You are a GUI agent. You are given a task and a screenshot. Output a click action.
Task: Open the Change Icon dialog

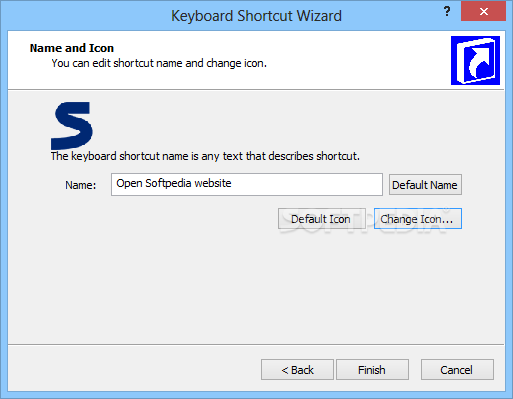(x=418, y=219)
